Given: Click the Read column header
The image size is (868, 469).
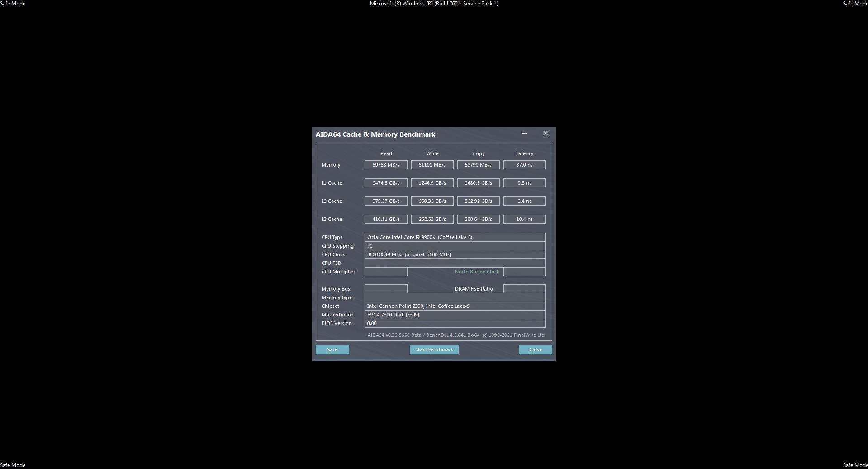Looking at the screenshot, I should [x=386, y=153].
